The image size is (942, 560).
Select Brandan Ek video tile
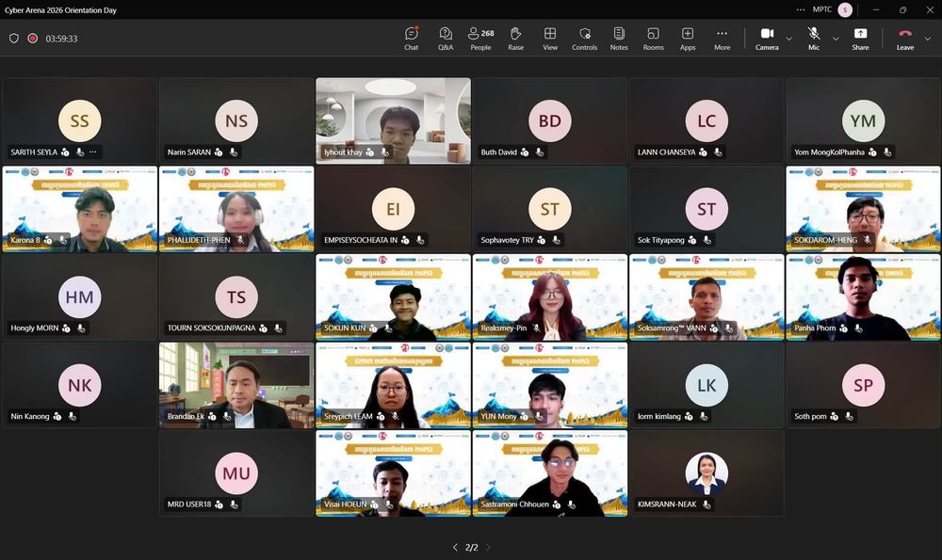[236, 385]
